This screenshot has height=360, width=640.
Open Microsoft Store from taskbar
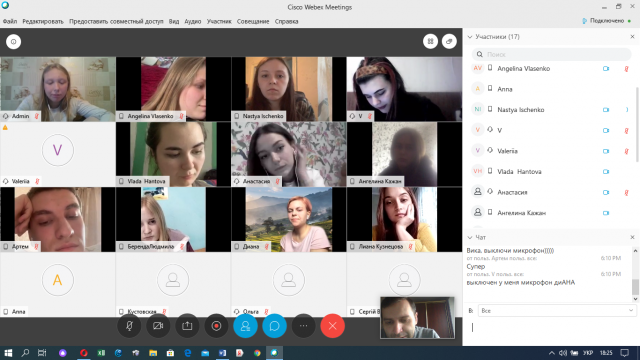tap(170, 353)
